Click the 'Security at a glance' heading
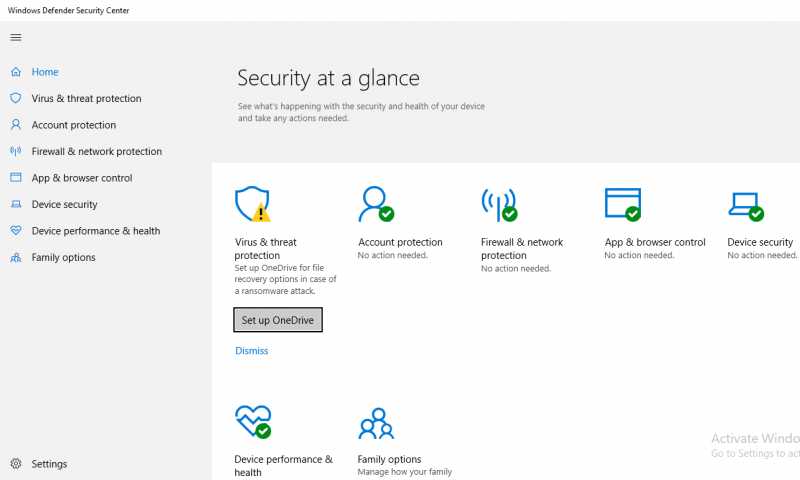The width and height of the screenshot is (800, 480). click(x=328, y=79)
